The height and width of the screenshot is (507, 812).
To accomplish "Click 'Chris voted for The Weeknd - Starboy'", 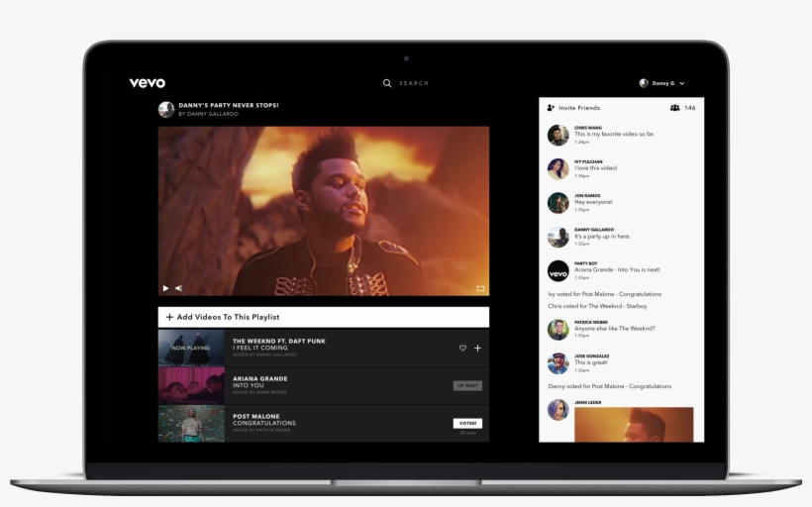I will click(597, 306).
